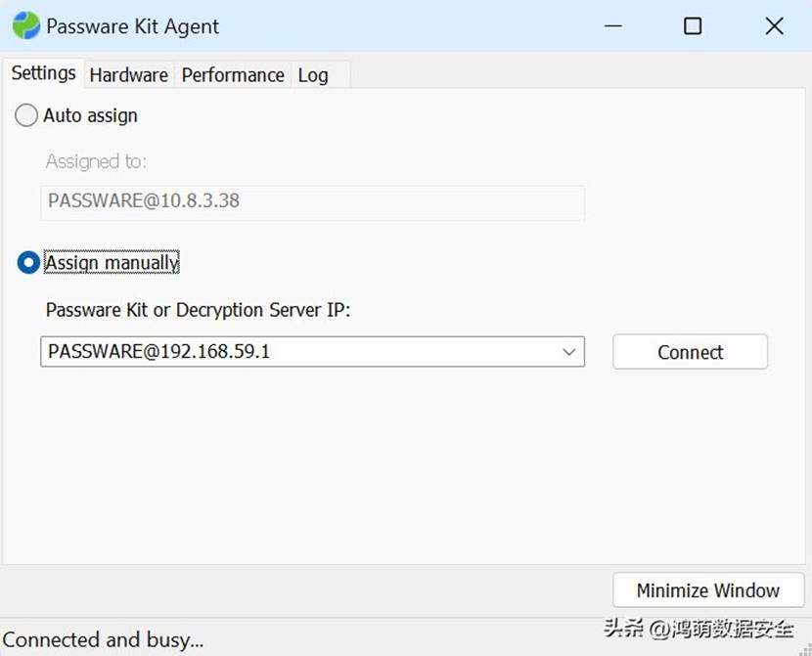Click the Connected and busy status text

coord(103,640)
